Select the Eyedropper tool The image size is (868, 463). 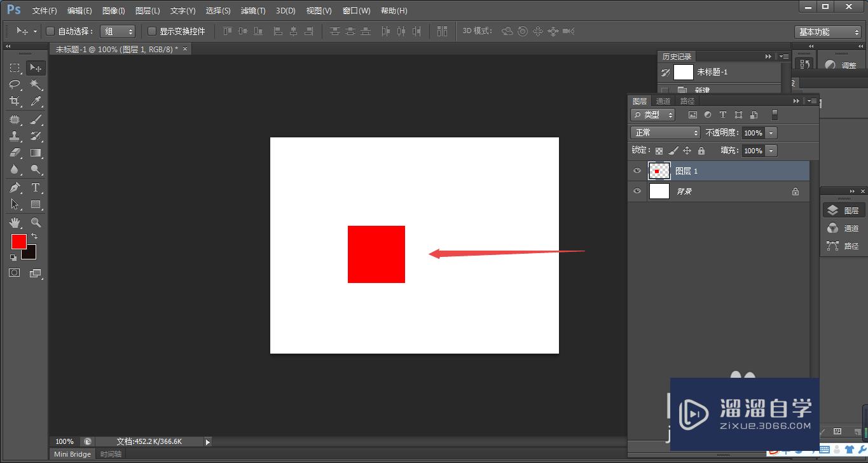36,101
